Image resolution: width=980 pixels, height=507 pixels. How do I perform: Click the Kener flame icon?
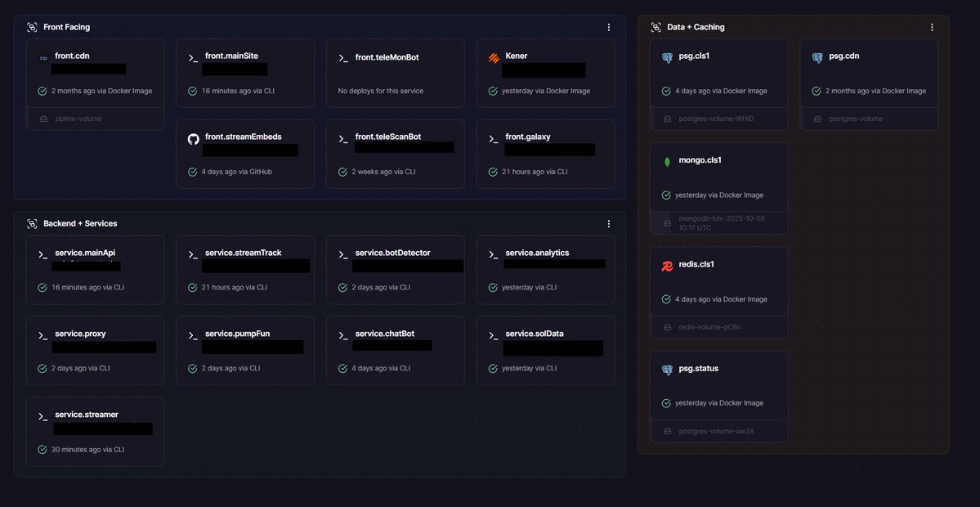494,57
